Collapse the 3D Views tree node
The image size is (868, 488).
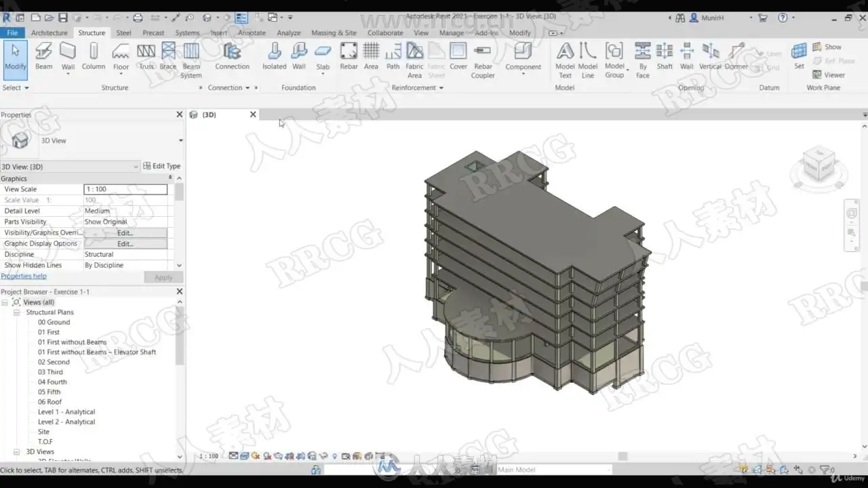(x=17, y=451)
